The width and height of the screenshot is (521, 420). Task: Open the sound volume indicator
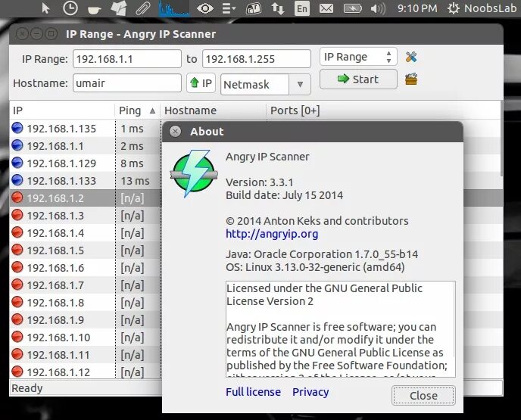click(x=378, y=8)
